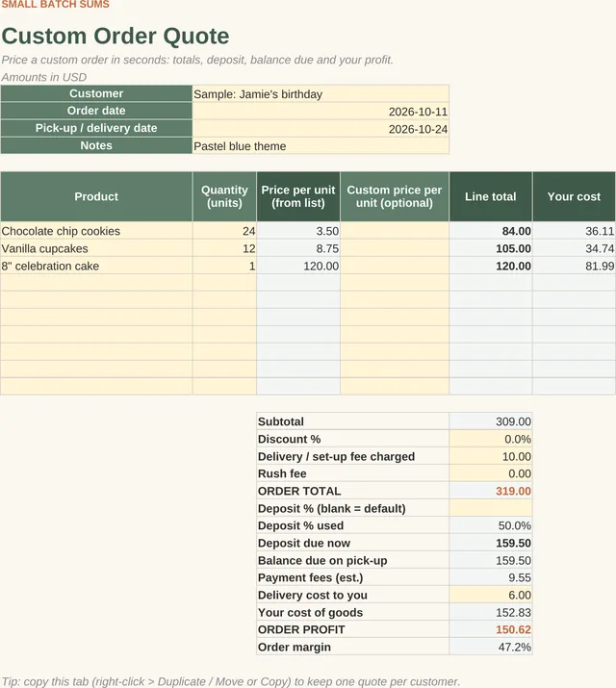Screen dimensions: 616x688
Task: Select the "Amounts in USD" note
Action: click(44, 77)
